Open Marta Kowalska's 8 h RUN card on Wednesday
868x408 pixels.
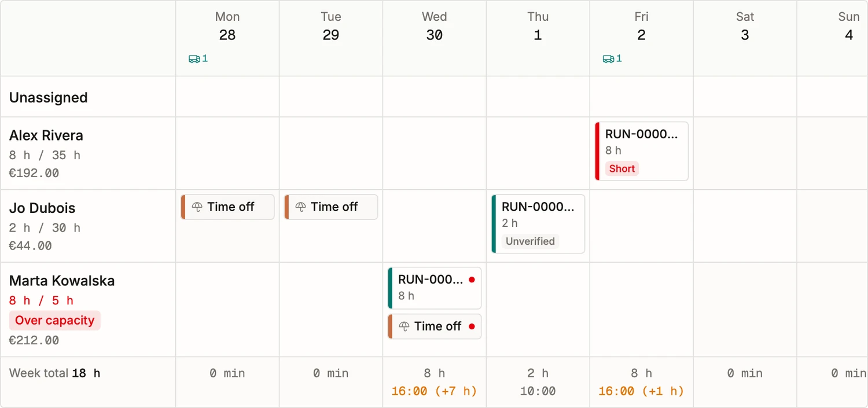point(435,288)
